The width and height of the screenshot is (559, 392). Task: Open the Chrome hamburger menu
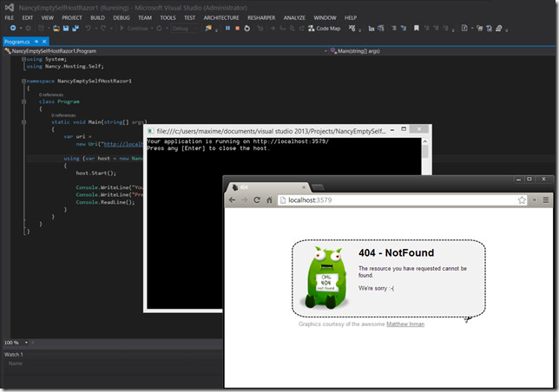point(545,200)
